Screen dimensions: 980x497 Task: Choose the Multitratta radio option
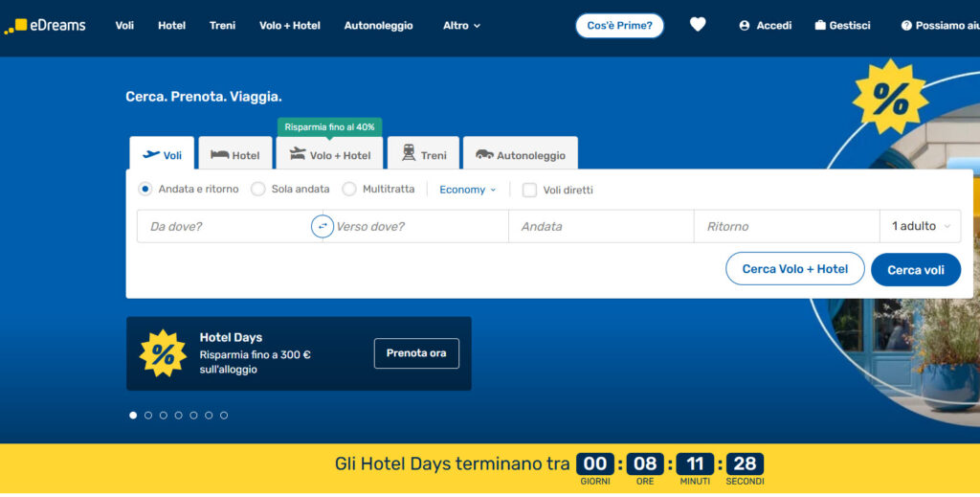[x=349, y=189]
